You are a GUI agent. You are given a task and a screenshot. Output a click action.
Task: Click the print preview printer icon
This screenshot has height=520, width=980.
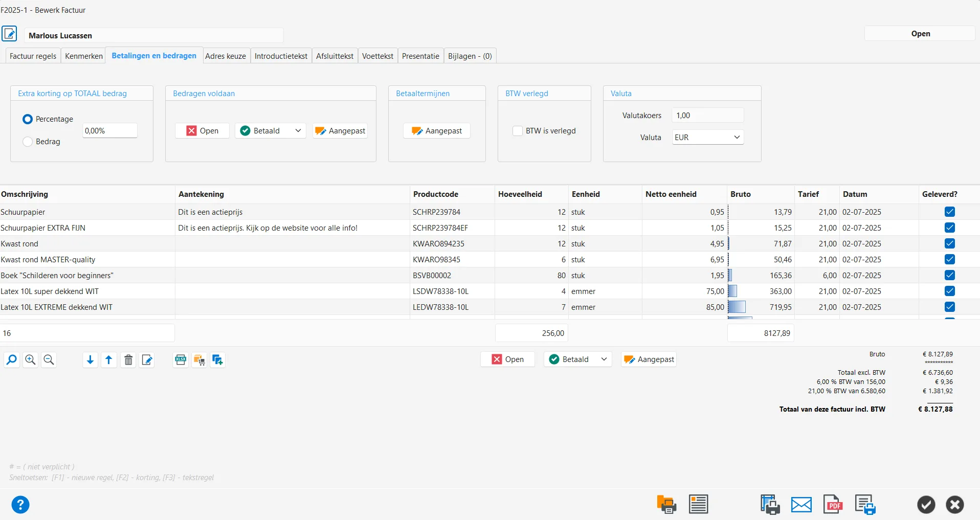pos(770,505)
